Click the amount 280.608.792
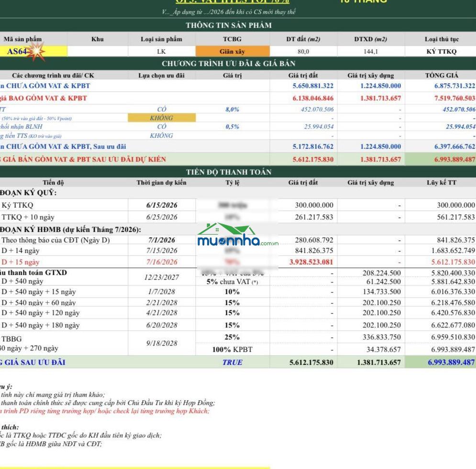This screenshot has width=476, height=469. coord(314,240)
